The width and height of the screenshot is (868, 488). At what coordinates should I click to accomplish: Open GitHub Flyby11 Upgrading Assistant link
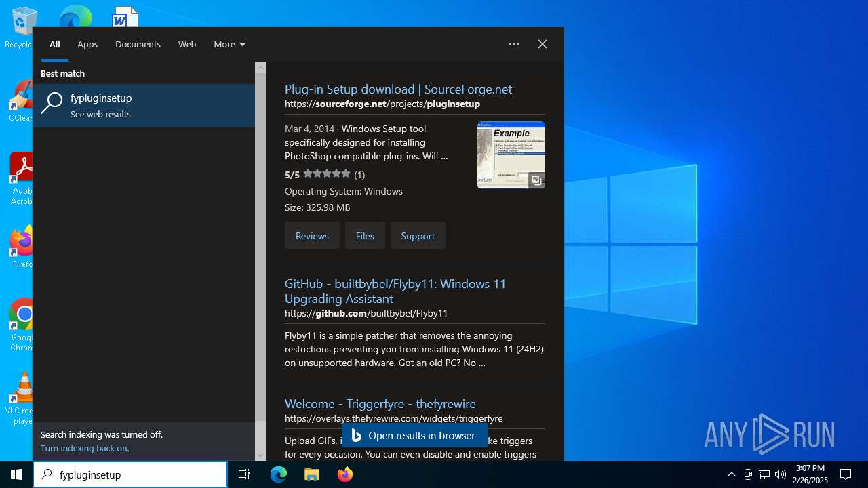click(395, 291)
